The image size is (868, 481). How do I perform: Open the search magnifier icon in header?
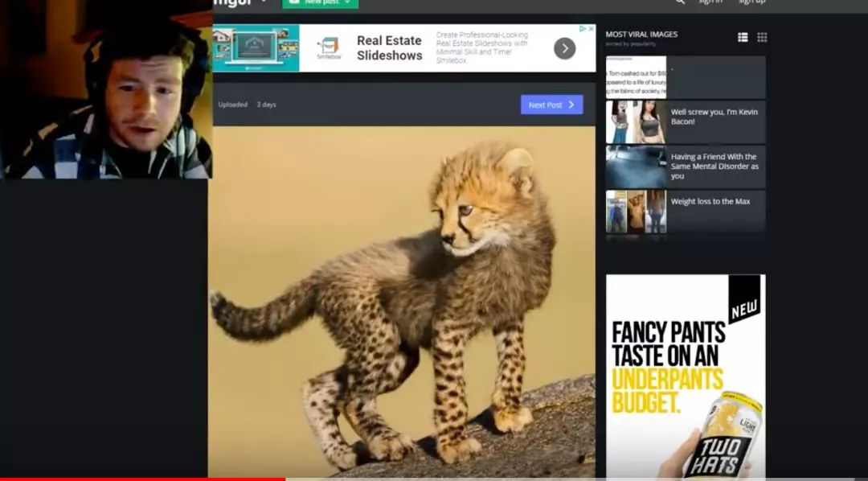(681, 2)
